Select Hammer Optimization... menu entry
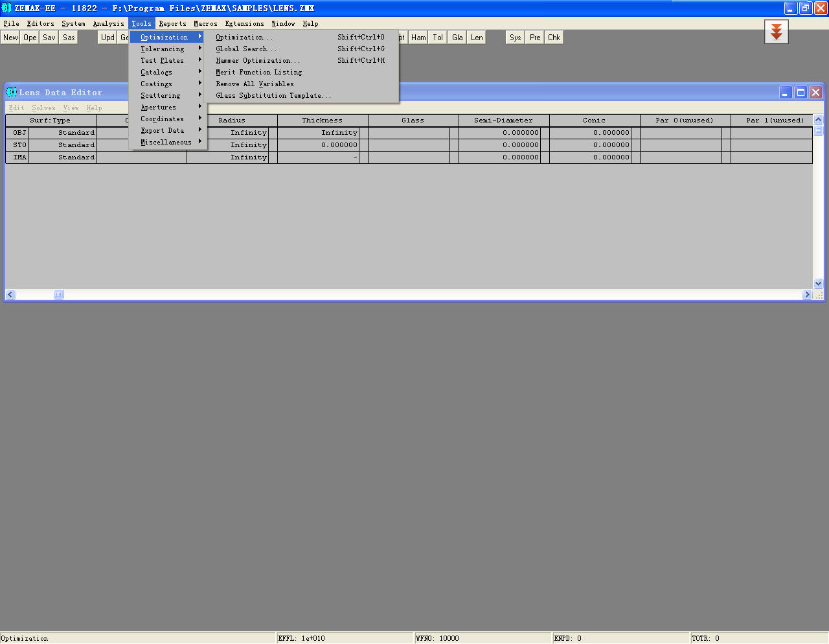 click(x=301, y=61)
